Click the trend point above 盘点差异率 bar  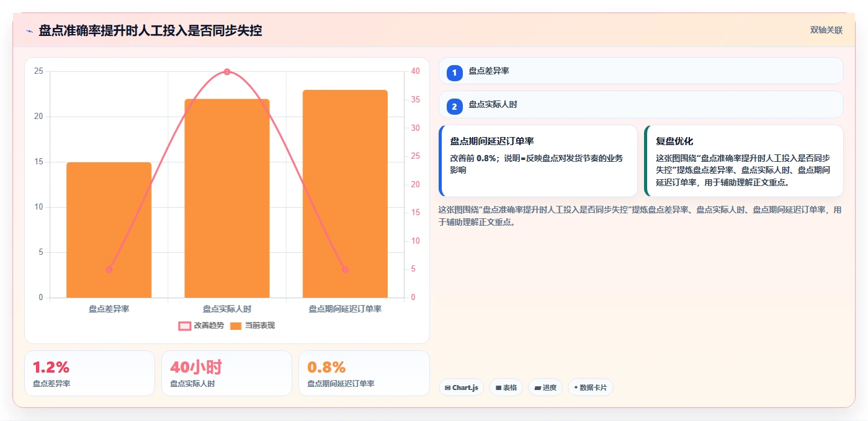(109, 270)
